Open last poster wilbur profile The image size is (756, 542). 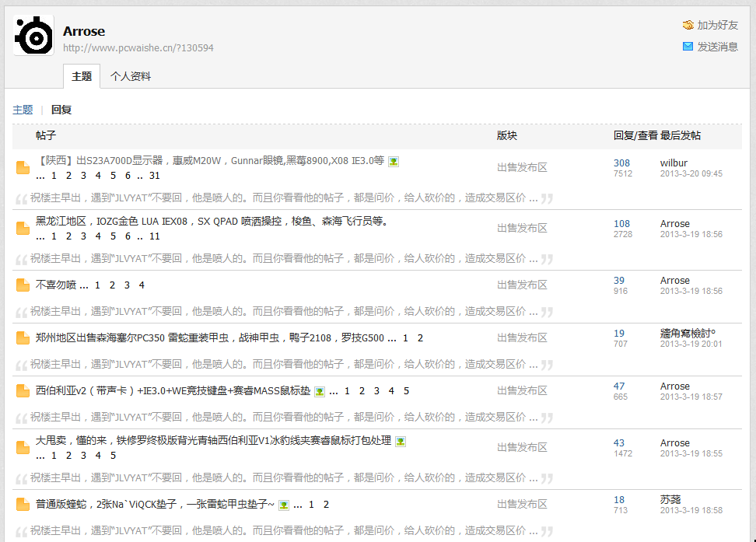coord(674,163)
